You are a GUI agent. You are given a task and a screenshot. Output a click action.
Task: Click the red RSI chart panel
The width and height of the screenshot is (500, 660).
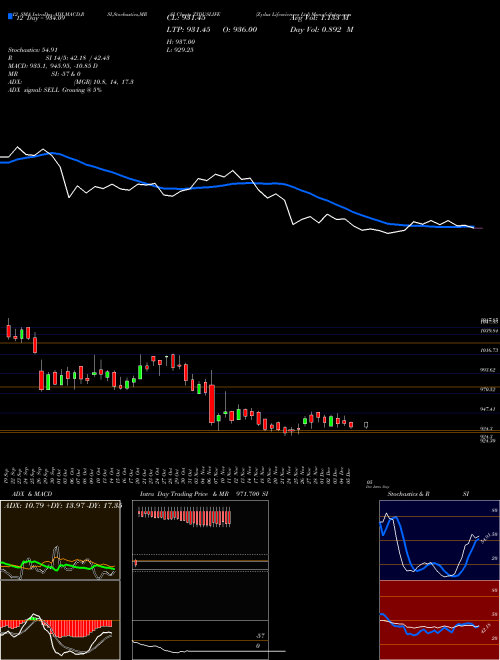439,620
